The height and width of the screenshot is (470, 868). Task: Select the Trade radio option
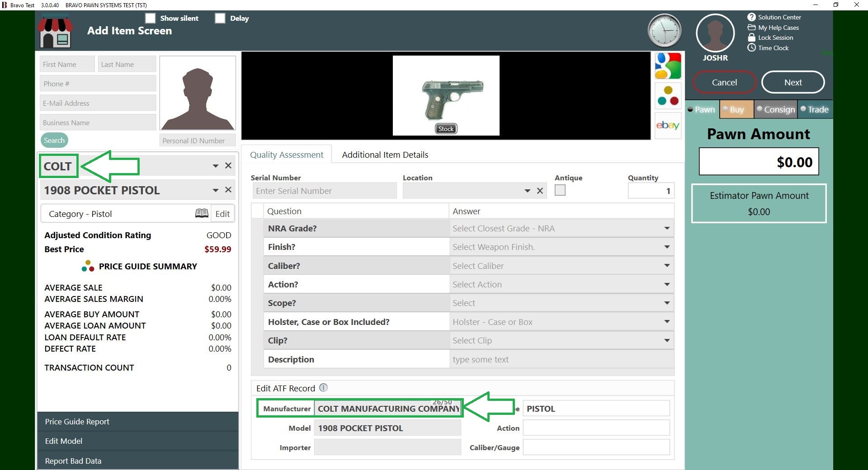(803, 109)
